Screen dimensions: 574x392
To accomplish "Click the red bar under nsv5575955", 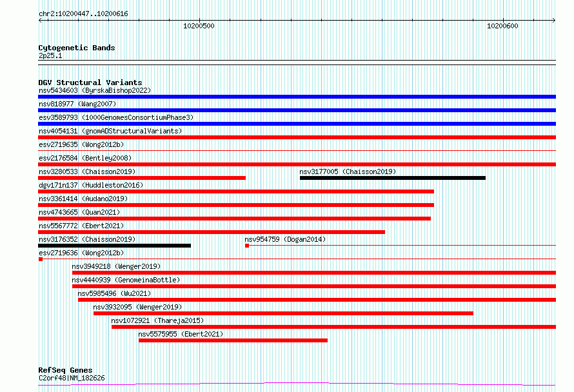I will click(233, 340).
